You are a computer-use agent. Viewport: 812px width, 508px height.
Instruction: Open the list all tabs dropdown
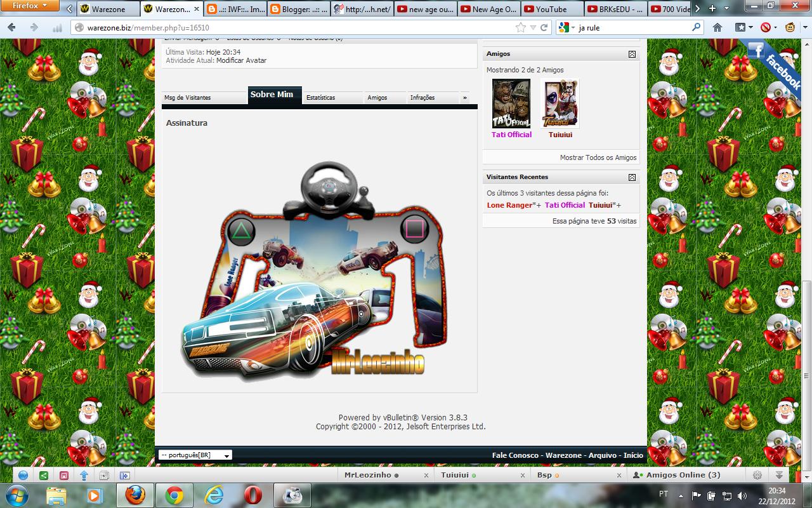click(726, 9)
